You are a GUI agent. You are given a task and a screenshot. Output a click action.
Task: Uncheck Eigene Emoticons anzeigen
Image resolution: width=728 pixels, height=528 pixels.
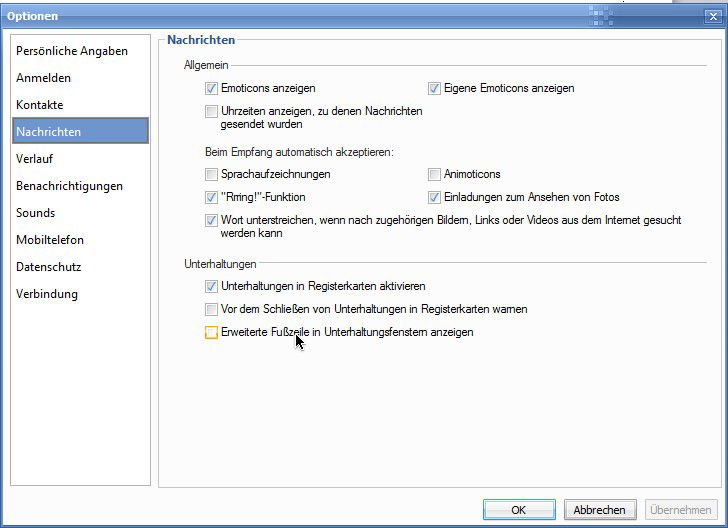coord(434,88)
